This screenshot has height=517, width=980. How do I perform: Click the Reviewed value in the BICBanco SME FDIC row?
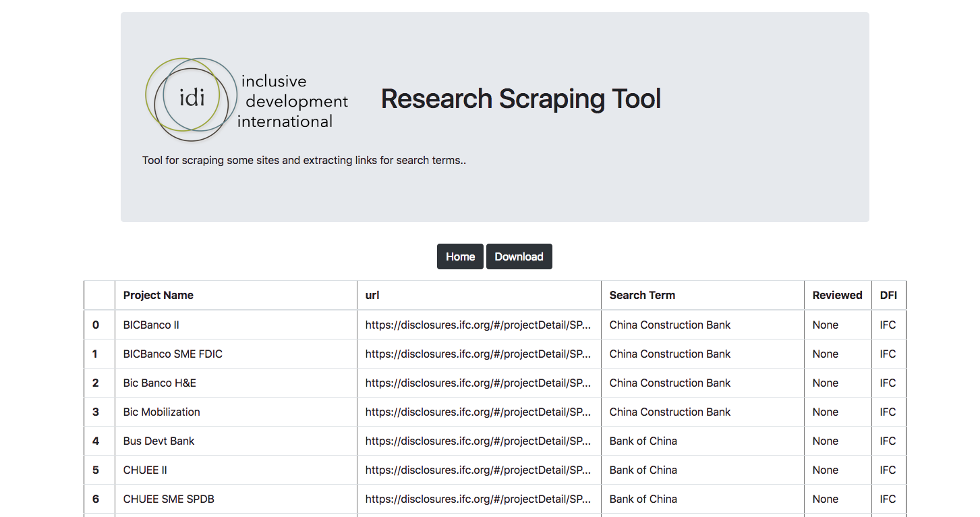(826, 354)
